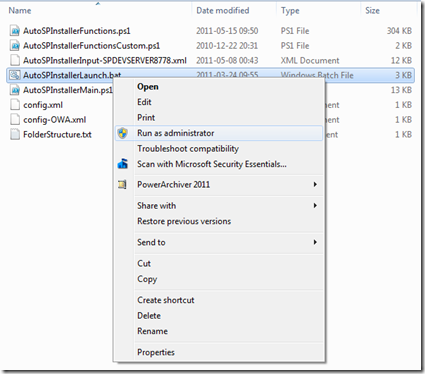Click the config-OWA.xml file icon

(x=15, y=119)
